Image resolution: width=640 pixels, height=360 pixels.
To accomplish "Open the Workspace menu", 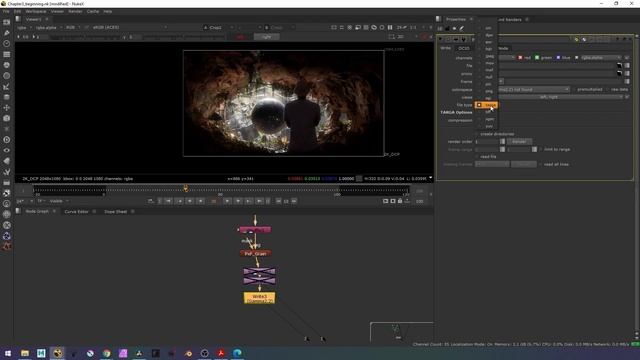I will 36,11.
